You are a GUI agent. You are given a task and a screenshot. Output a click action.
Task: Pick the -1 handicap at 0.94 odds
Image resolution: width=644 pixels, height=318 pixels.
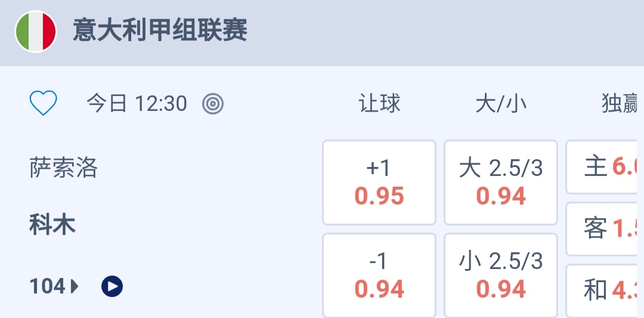(379, 276)
